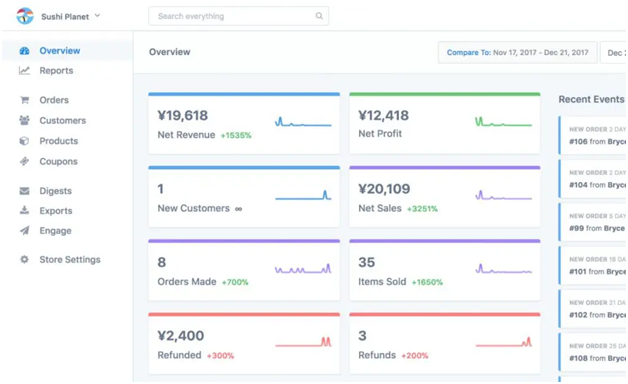Open recent event order #104
Viewport: 628px width, 384px height.
pyautogui.click(x=593, y=179)
